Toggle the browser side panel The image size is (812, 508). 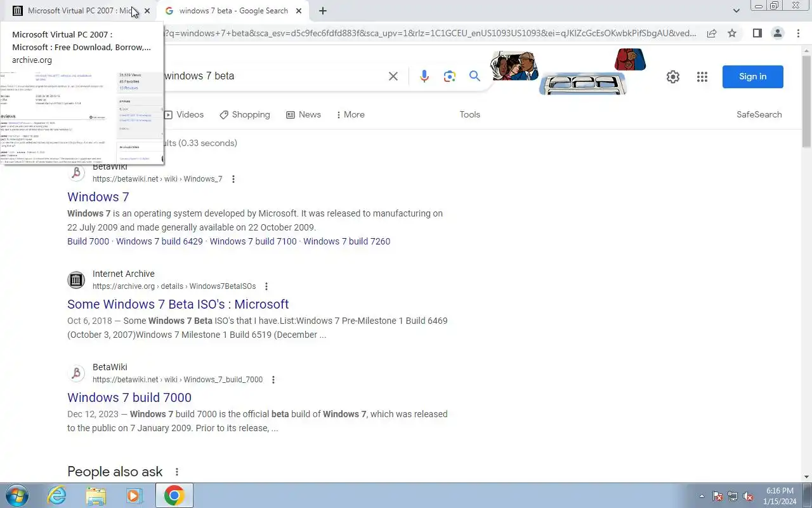coord(757,33)
